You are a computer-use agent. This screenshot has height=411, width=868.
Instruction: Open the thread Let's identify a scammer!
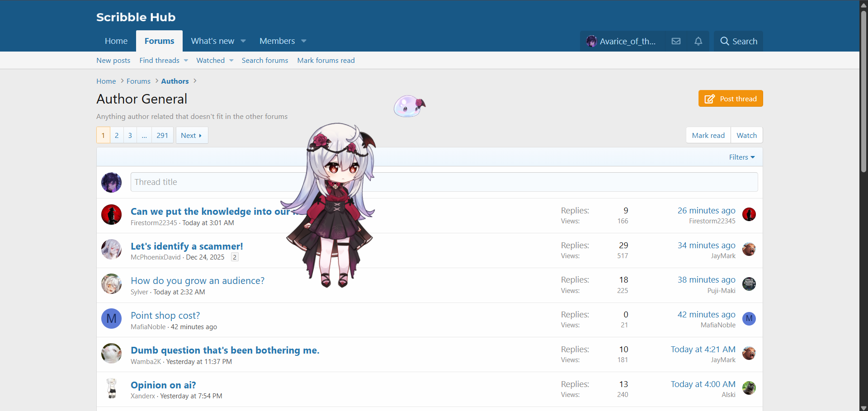click(187, 246)
